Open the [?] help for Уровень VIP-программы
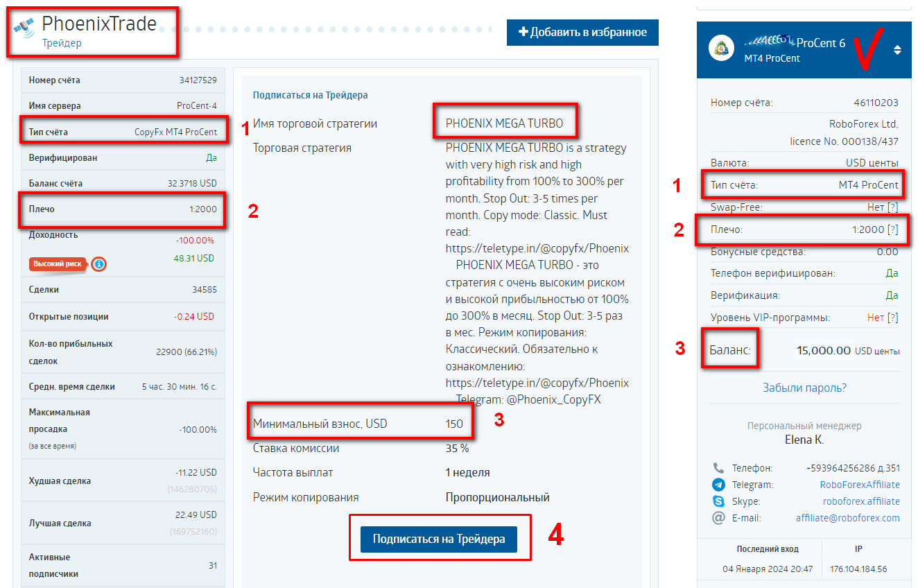 click(893, 318)
